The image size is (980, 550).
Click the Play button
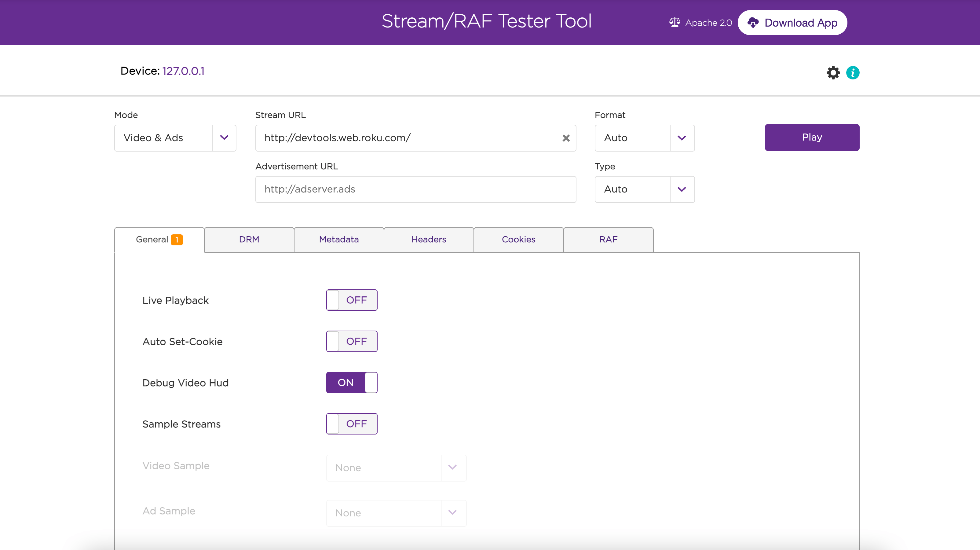pyautogui.click(x=812, y=137)
